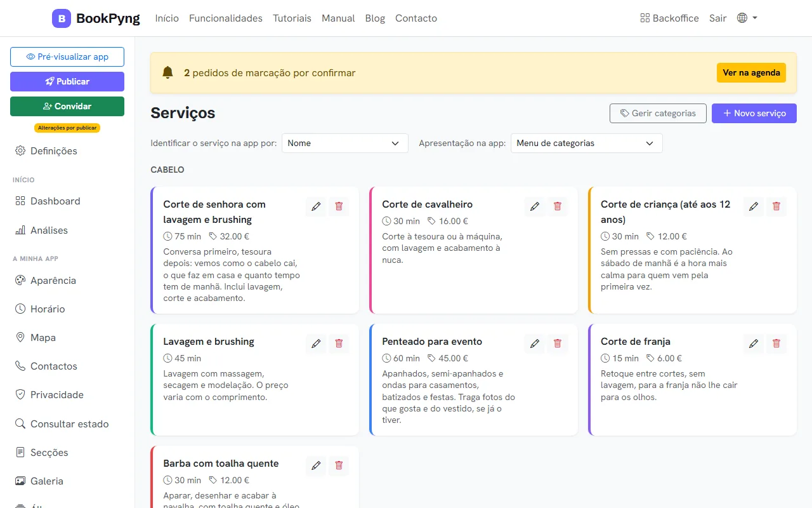812x508 pixels.
Task: Open the Blog link
Action: pos(375,18)
